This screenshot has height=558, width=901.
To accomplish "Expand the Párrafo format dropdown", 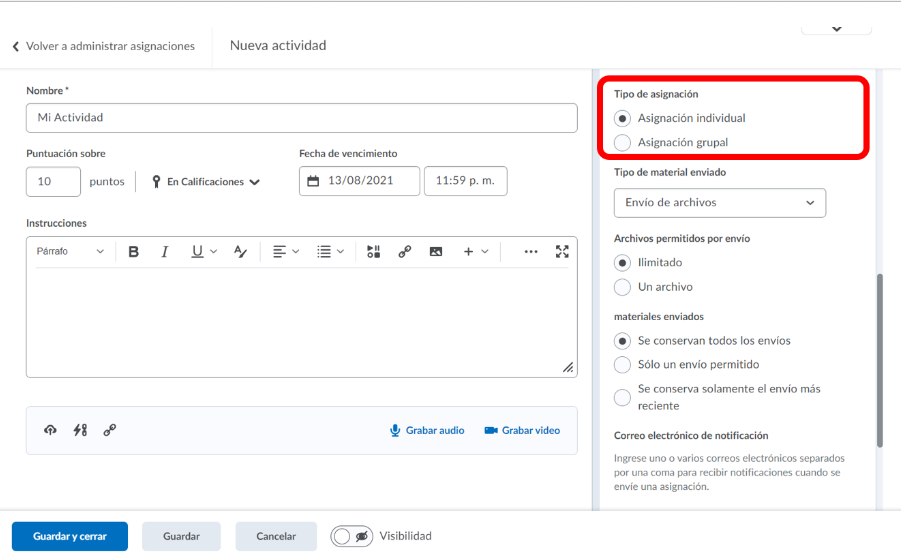I will (70, 252).
